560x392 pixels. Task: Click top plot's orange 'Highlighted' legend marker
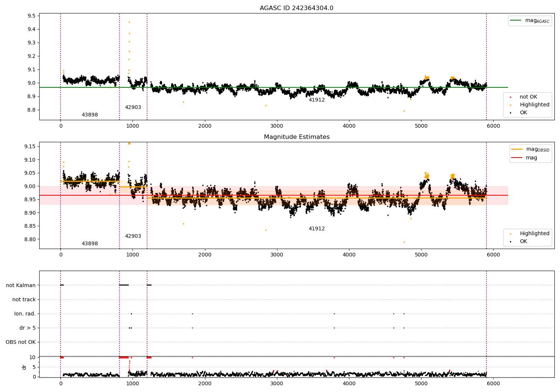click(x=510, y=105)
